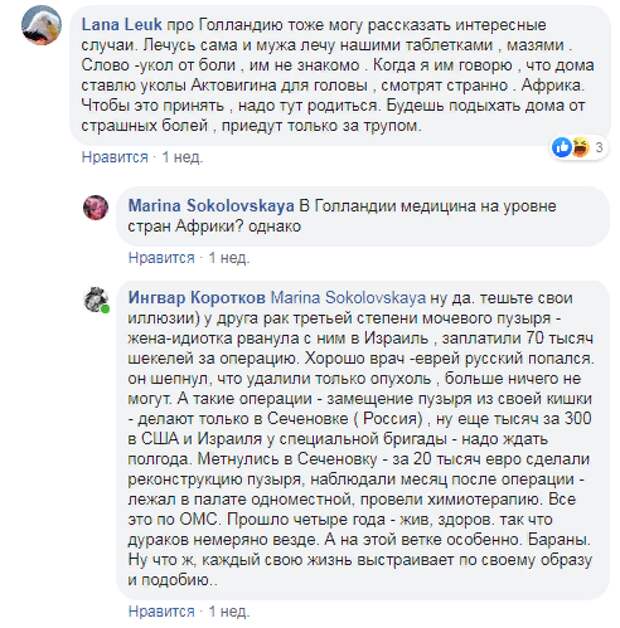The image size is (620, 628).
Task: Click Lana Leuk's eagle profile picture
Action: click(41, 25)
